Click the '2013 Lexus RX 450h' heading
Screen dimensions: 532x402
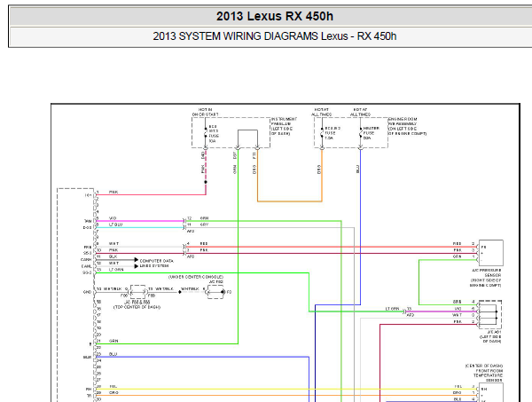(275, 16)
